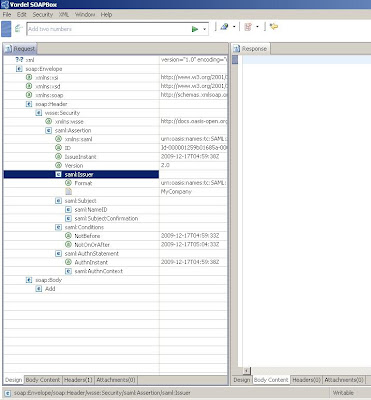
Task: Click the IssueInstant value 2009-12-17T04:59:38Z
Action: coord(190,156)
